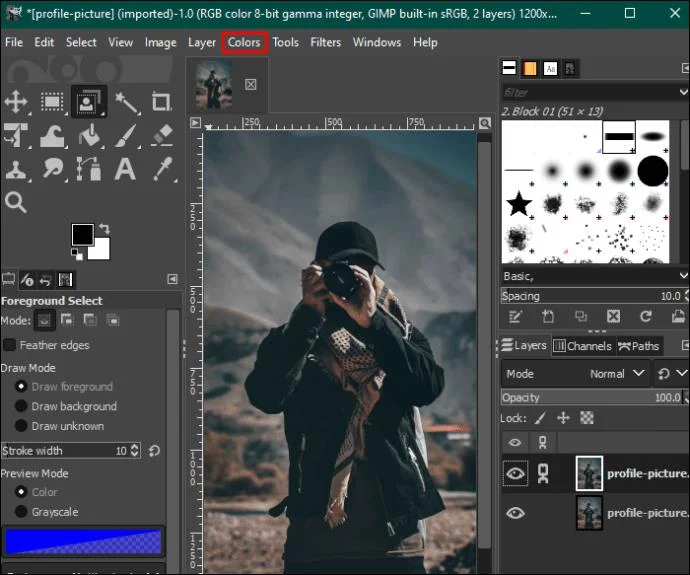Image resolution: width=690 pixels, height=575 pixels.
Task: Delete the selected brush
Action: 613,316
